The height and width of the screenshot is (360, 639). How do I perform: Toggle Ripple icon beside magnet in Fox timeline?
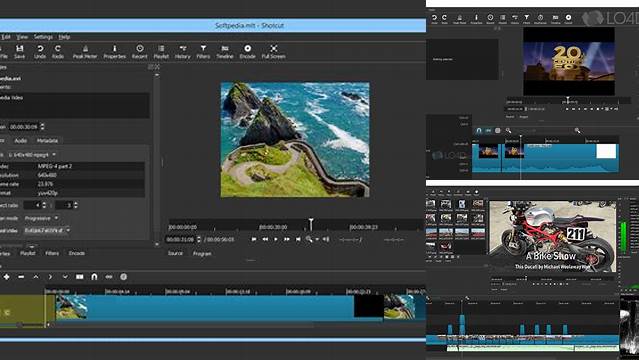488,130
